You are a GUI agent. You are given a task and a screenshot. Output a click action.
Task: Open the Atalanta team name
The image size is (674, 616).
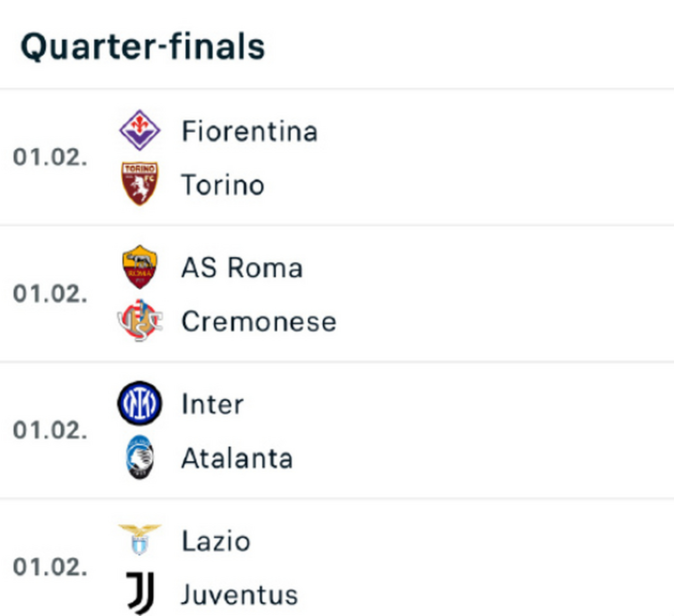(x=237, y=458)
